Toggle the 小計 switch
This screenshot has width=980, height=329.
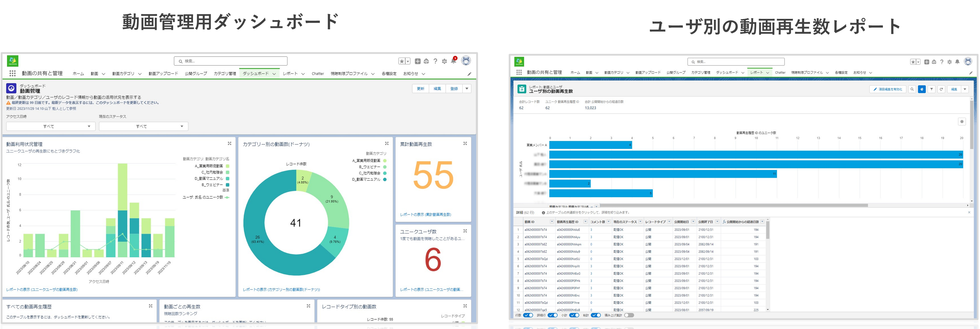click(574, 315)
